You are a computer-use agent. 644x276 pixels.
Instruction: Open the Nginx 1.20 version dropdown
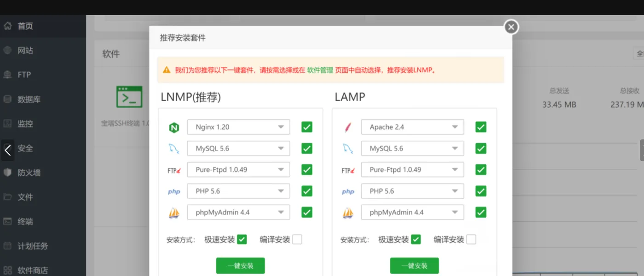click(238, 127)
